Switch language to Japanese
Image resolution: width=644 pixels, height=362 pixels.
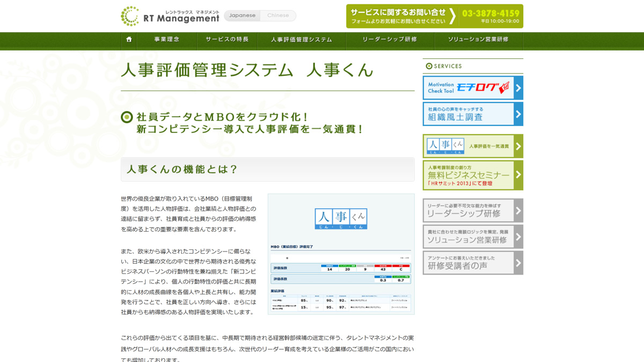click(x=242, y=16)
